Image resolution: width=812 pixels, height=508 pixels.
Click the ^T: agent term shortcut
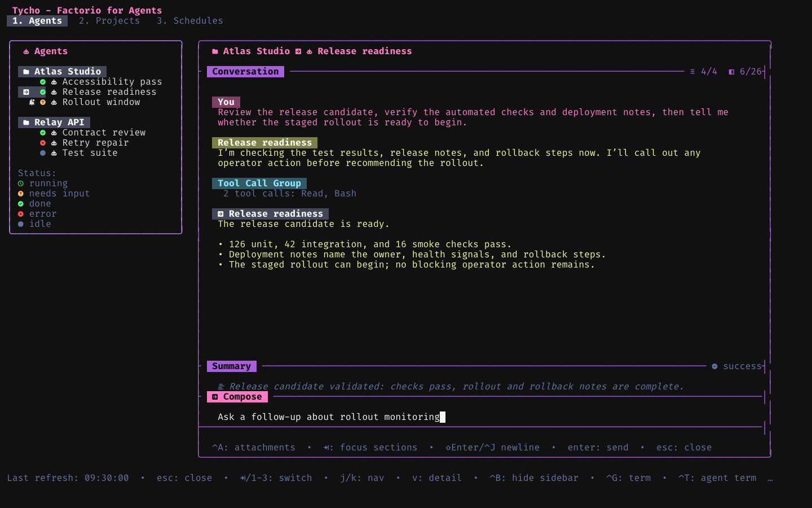pyautogui.click(x=718, y=478)
